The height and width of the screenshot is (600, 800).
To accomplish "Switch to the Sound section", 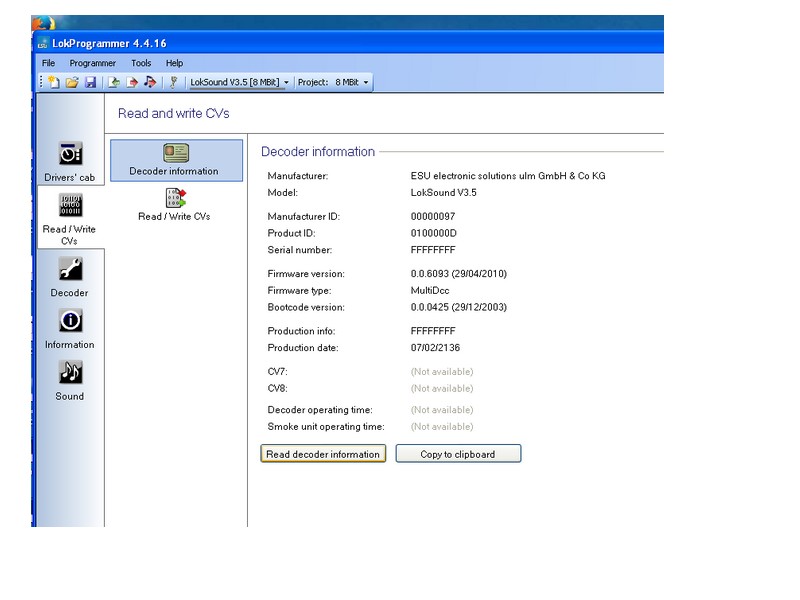I will 70,381.
